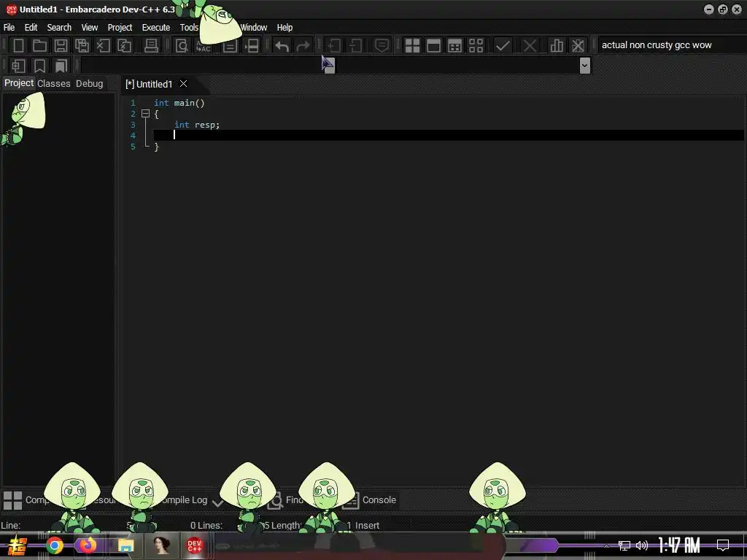The width and height of the screenshot is (747, 560).
Task: Click the 'Insert' mode status text
Action: pos(367,525)
